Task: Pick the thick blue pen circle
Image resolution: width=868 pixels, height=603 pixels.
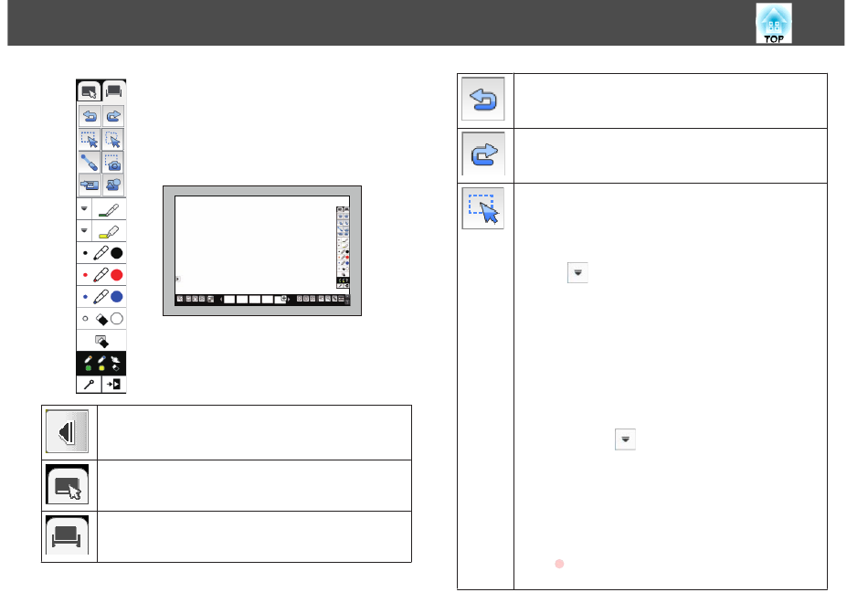Action: tap(117, 297)
